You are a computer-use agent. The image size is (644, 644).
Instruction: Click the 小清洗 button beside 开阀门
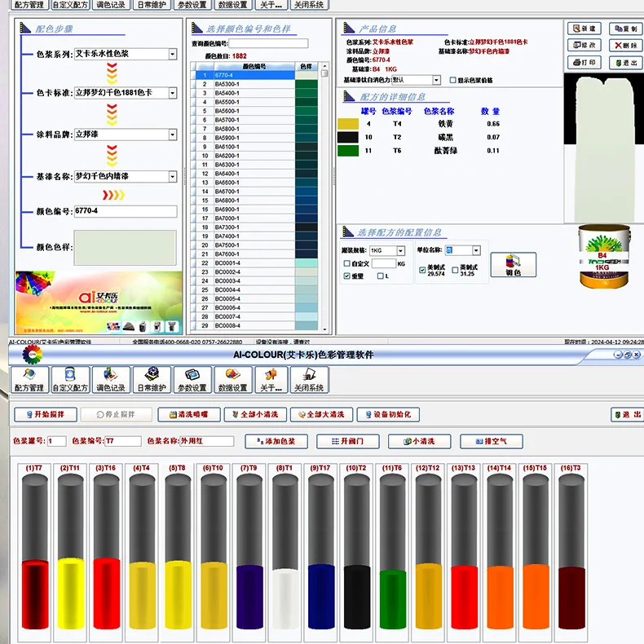tap(419, 441)
